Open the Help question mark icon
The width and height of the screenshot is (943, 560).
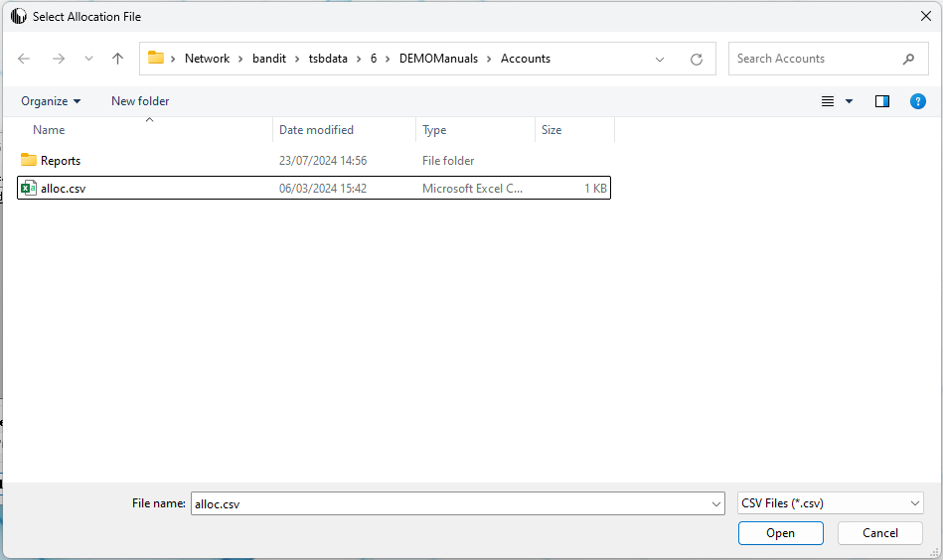(918, 101)
